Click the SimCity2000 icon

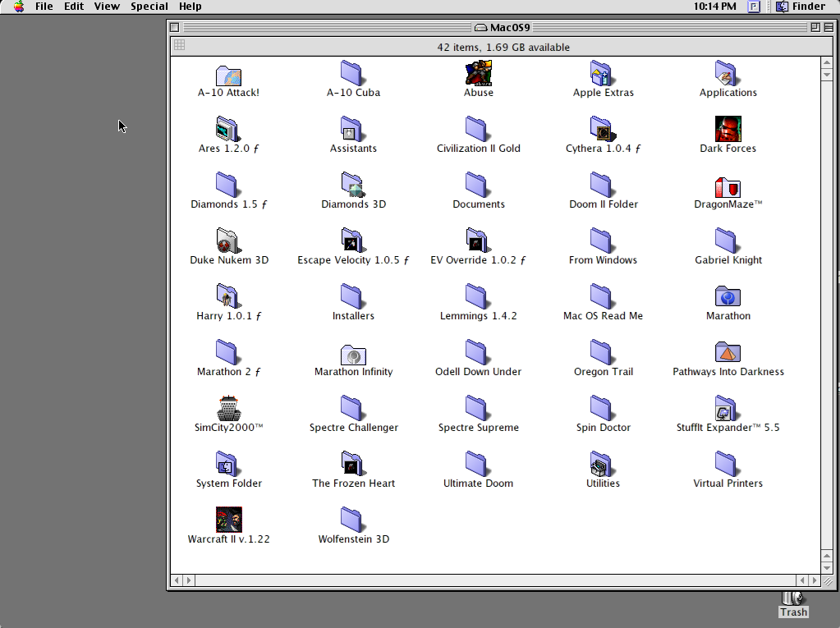[229, 408]
